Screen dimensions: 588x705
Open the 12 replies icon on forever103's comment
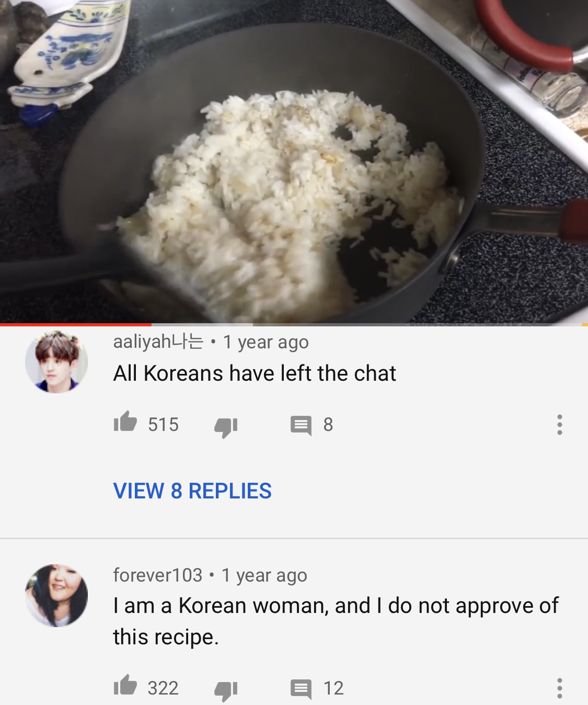click(301, 689)
